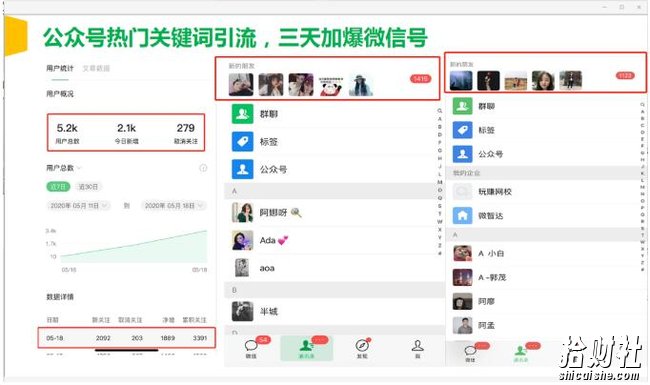The height and width of the screenshot is (385, 650).
Task: Open the 我 profile tab in the middle panel
Action: [x=417, y=348]
